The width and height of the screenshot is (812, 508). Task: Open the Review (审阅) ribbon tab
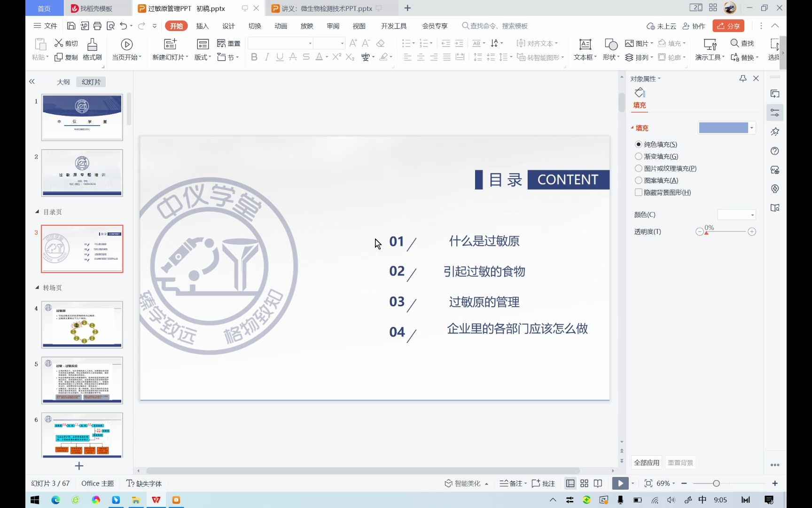pyautogui.click(x=333, y=26)
